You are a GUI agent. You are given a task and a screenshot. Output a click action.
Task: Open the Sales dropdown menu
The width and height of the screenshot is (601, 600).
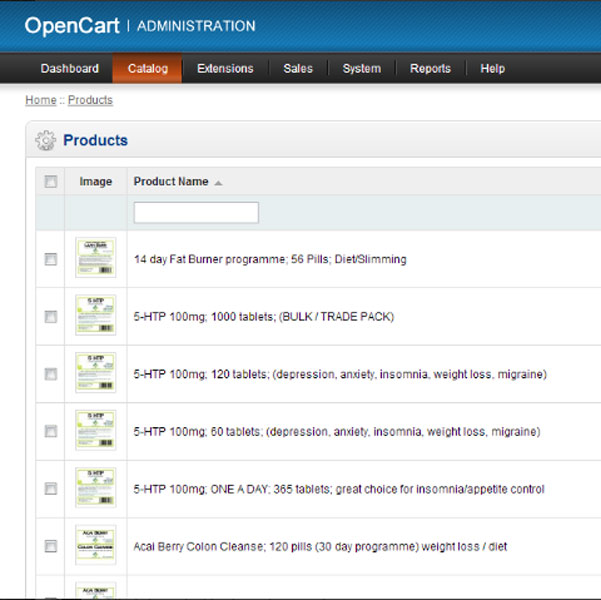tap(298, 69)
